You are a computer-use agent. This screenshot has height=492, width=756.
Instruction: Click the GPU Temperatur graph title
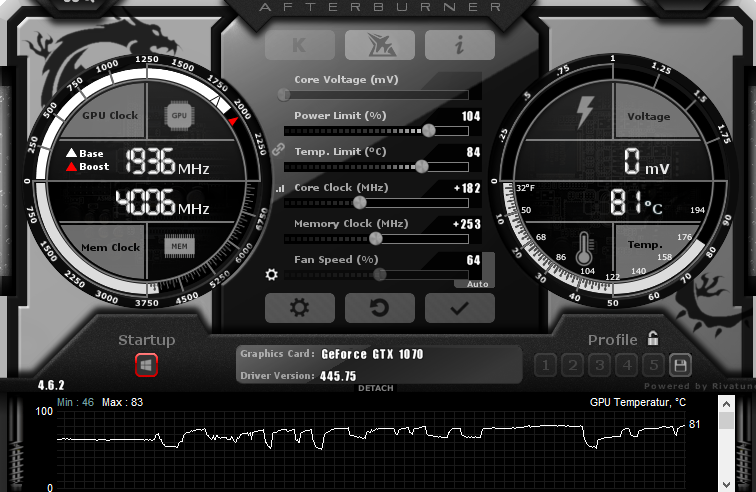pyautogui.click(x=637, y=402)
